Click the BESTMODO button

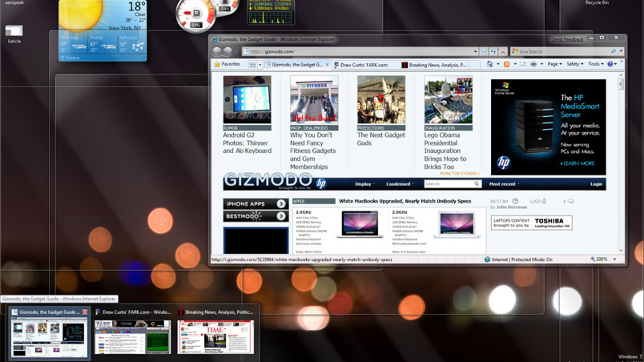[256, 216]
